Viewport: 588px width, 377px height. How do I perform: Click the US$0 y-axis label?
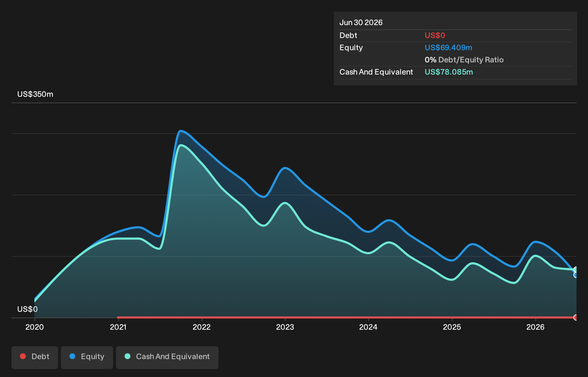pos(27,309)
